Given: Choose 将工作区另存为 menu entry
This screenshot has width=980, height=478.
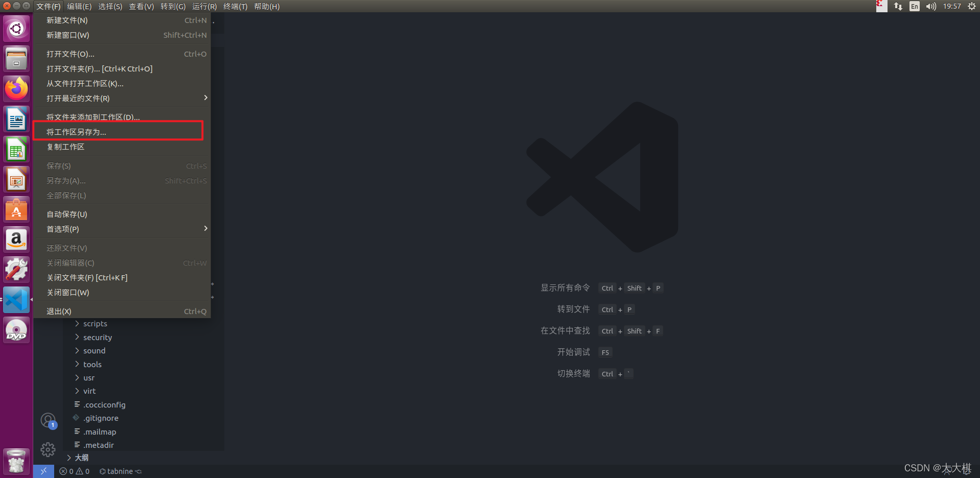Looking at the screenshot, I should coord(122,132).
